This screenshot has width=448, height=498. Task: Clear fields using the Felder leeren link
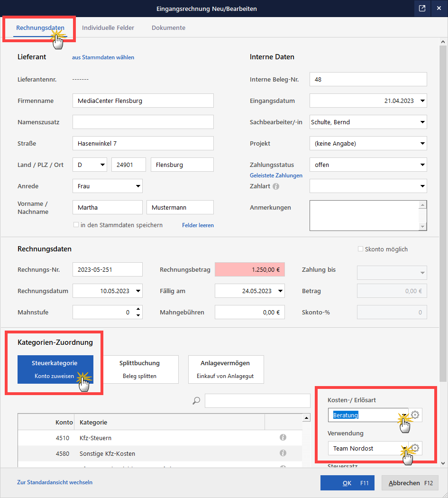[x=198, y=225]
